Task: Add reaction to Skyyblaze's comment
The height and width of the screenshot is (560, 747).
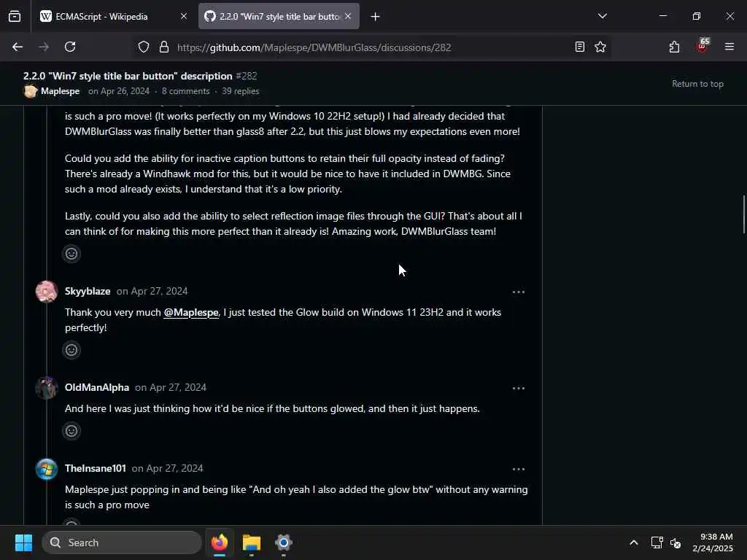Action: (71, 351)
